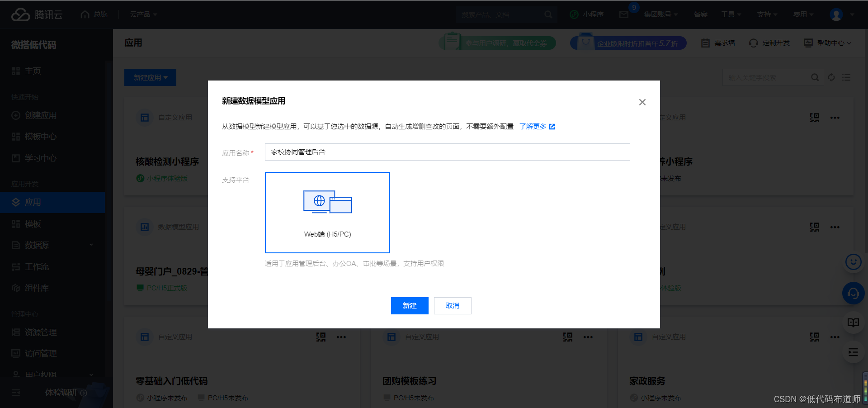
Task: Click the 参与用户调研 survey banner
Action: [497, 43]
